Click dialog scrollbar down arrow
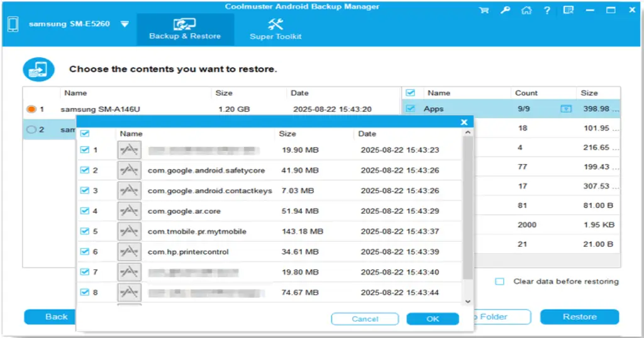644x338 pixels. click(x=467, y=302)
